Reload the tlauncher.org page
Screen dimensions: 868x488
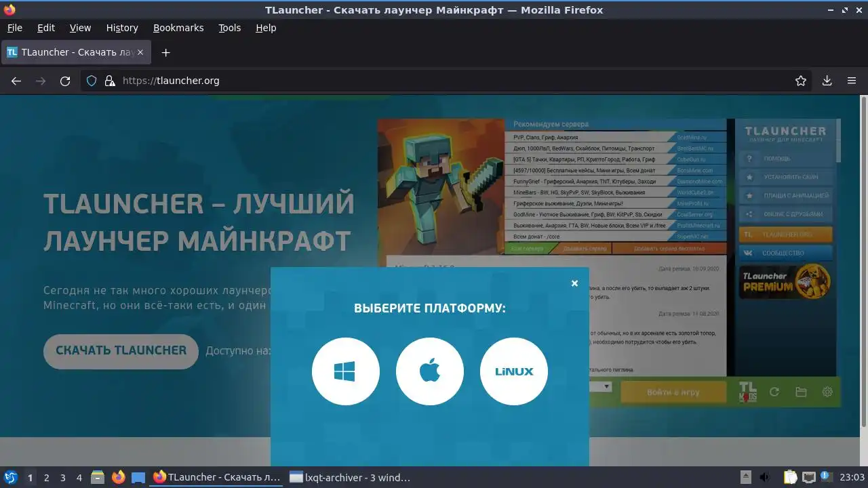coord(65,81)
